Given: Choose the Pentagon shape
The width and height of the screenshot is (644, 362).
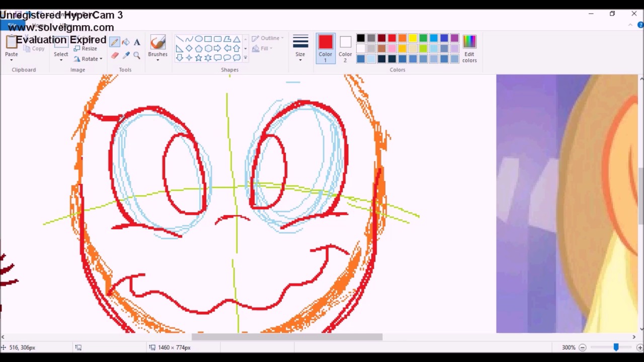Looking at the screenshot, I should coord(199,48).
